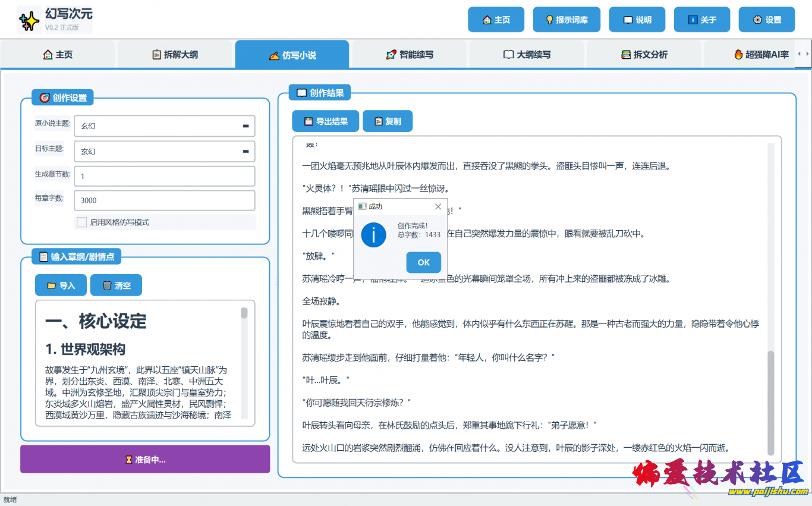Switch to the 智能续写 tab
The height and width of the screenshot is (506, 812).
click(410, 55)
